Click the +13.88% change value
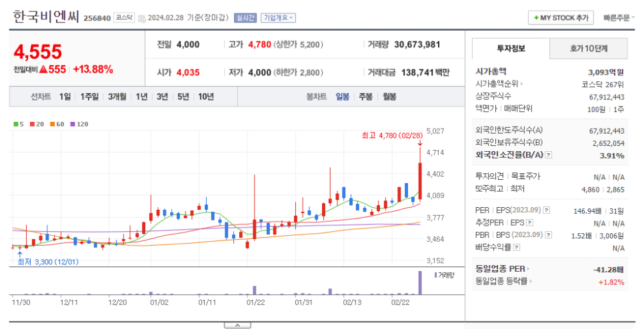This screenshot has width=644, height=329. [93, 69]
